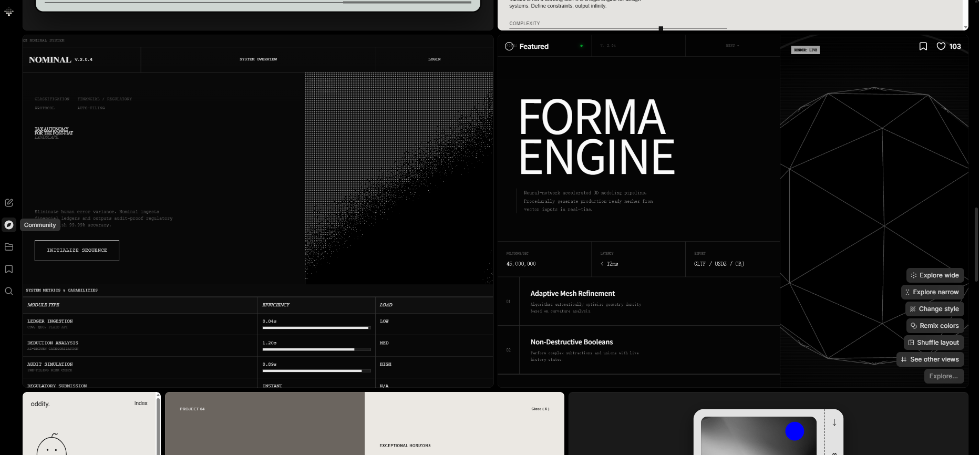Click the Variant logo icon

(9, 12)
